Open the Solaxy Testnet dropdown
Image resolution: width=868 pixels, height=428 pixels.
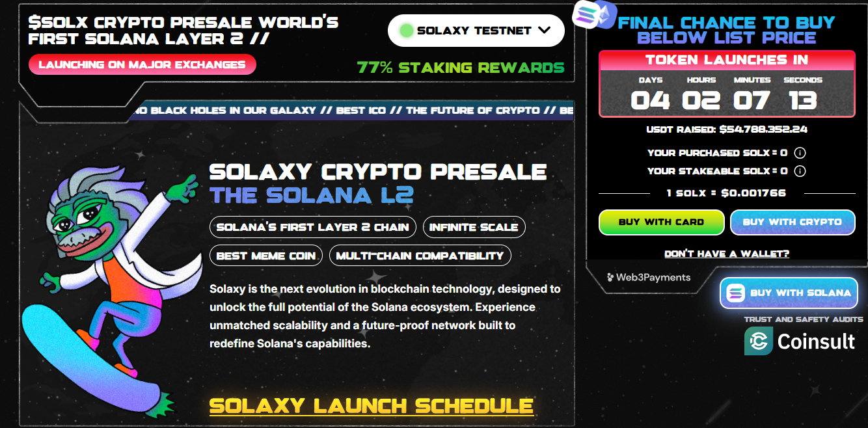click(x=476, y=30)
